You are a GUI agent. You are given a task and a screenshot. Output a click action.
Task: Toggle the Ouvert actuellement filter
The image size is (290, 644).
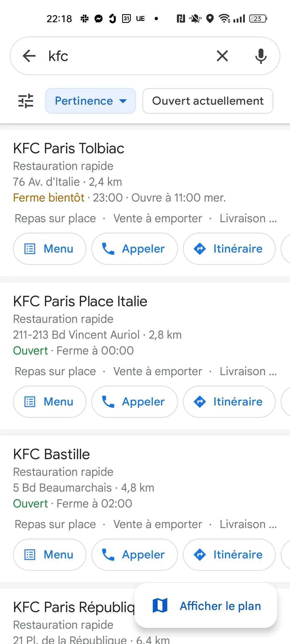pos(208,101)
